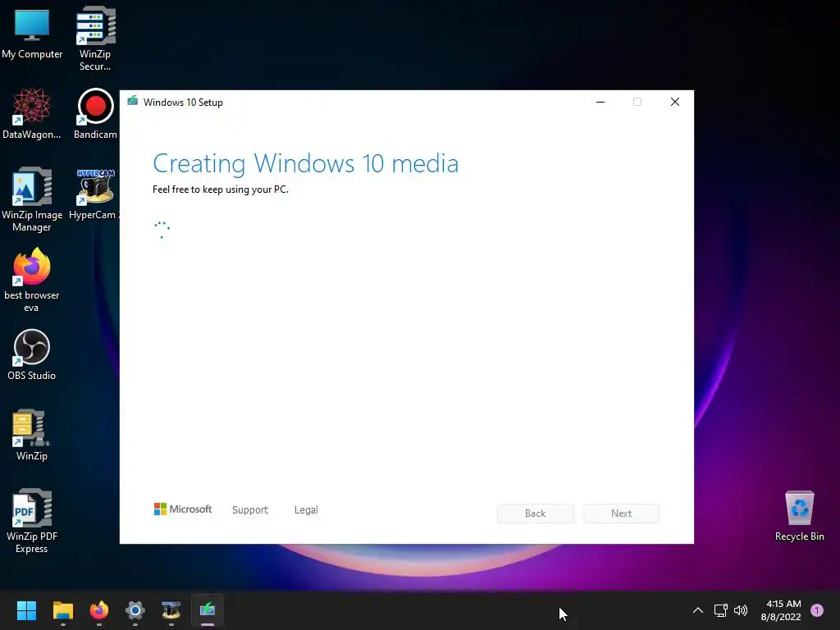Screen dimensions: 840x630
Task: Select the WinZip Image Manager shortcut
Action: [32, 199]
